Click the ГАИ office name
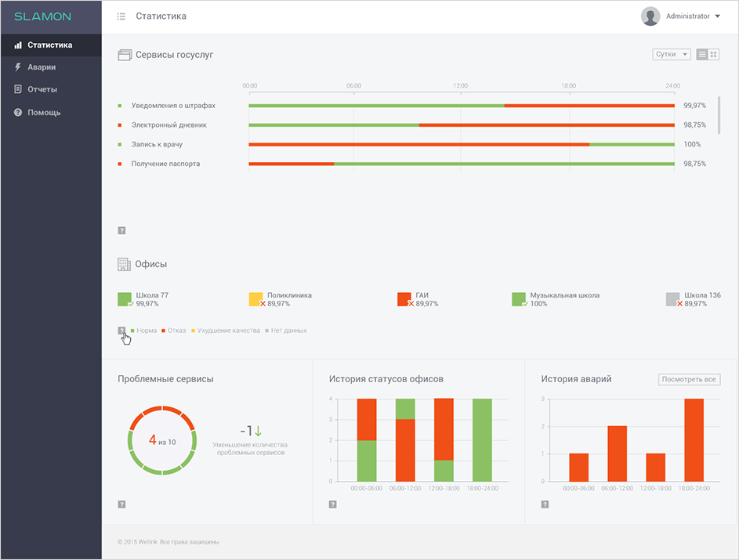The image size is (739, 560). pyautogui.click(x=422, y=295)
